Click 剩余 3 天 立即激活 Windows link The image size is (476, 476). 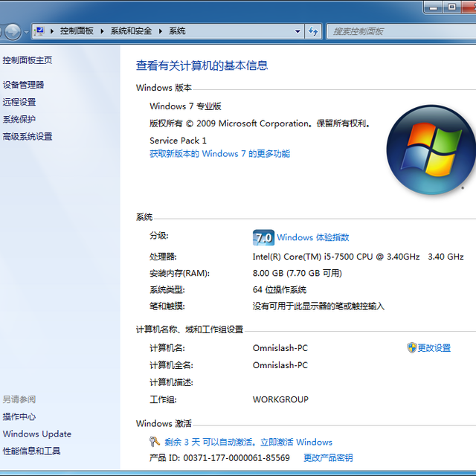(x=248, y=442)
